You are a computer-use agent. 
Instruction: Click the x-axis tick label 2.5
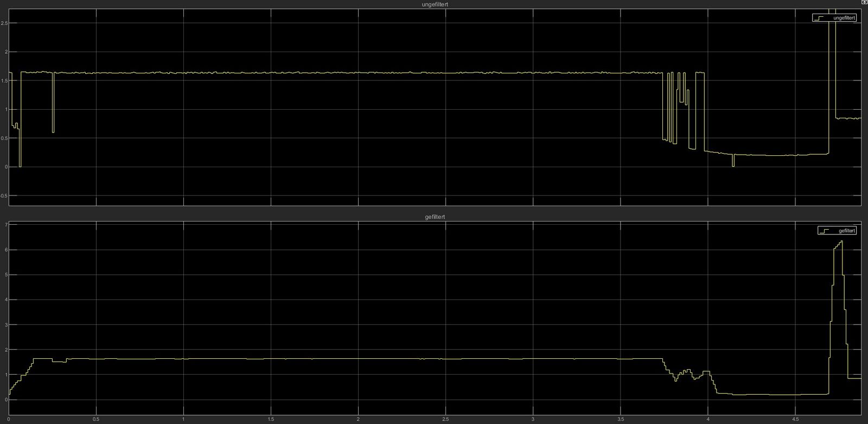click(445, 420)
